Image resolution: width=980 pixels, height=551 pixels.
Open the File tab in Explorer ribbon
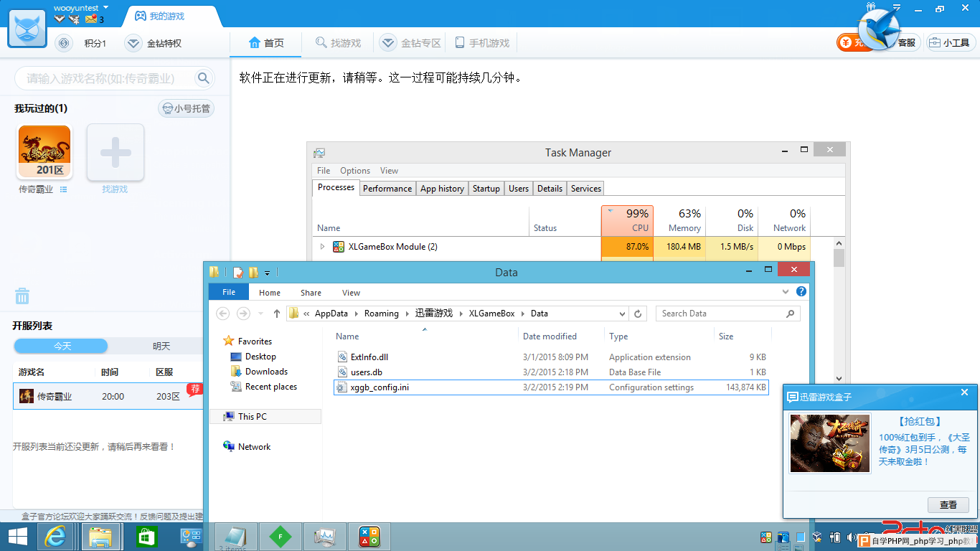229,292
